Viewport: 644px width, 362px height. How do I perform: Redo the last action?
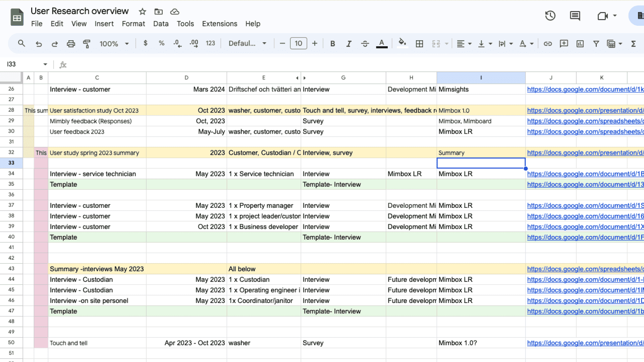coord(55,44)
